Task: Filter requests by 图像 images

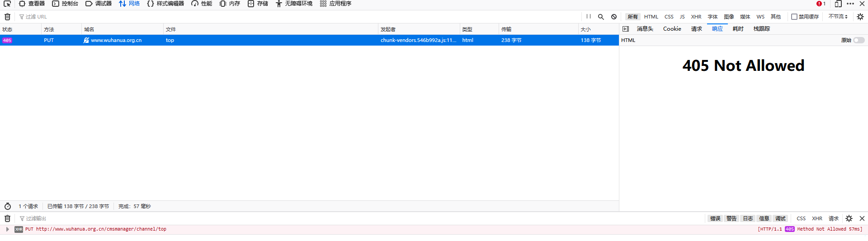Action: click(x=729, y=17)
